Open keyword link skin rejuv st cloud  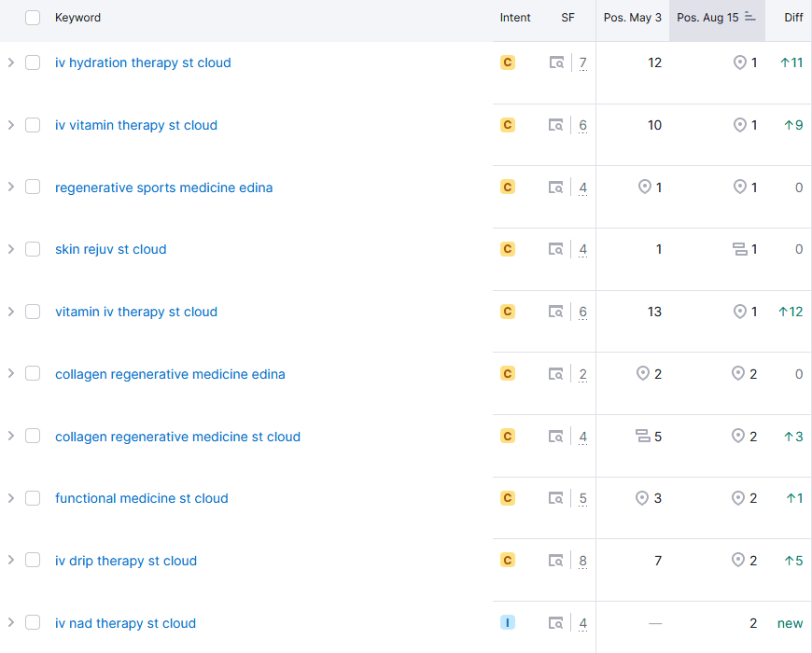tap(111, 249)
